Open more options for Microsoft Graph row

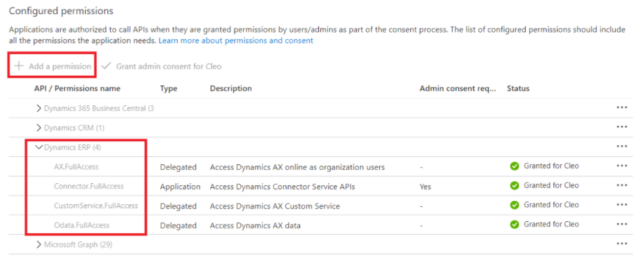(622, 244)
